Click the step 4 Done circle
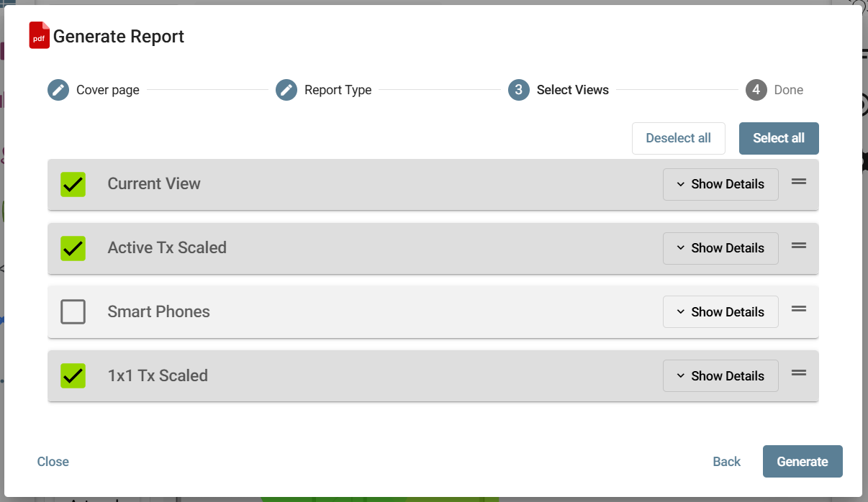868x502 pixels. pyautogui.click(x=756, y=90)
